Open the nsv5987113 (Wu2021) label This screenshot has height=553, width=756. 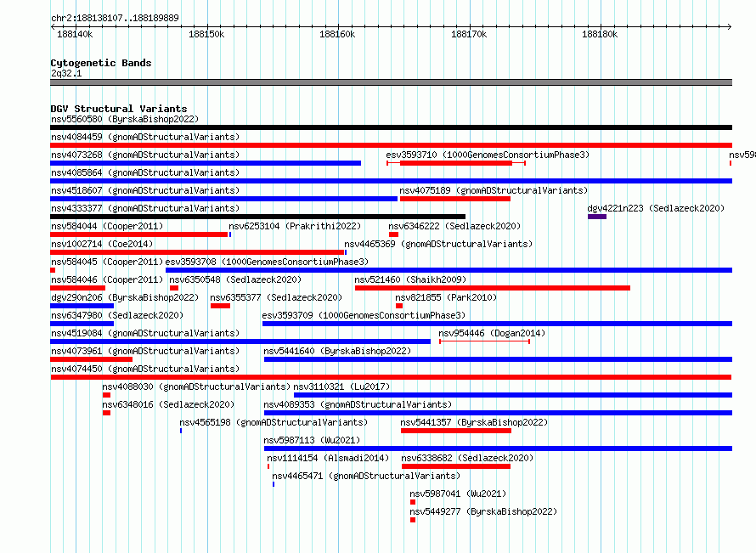[312, 440]
